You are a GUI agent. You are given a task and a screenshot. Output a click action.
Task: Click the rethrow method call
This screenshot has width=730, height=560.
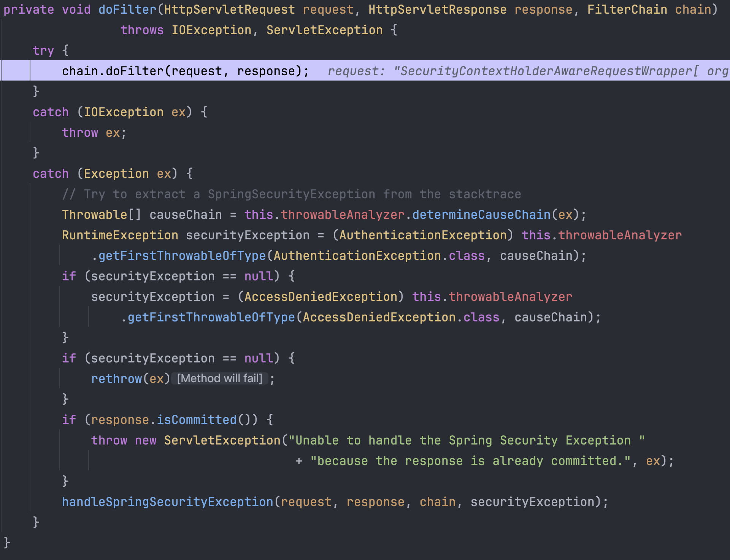(116, 379)
